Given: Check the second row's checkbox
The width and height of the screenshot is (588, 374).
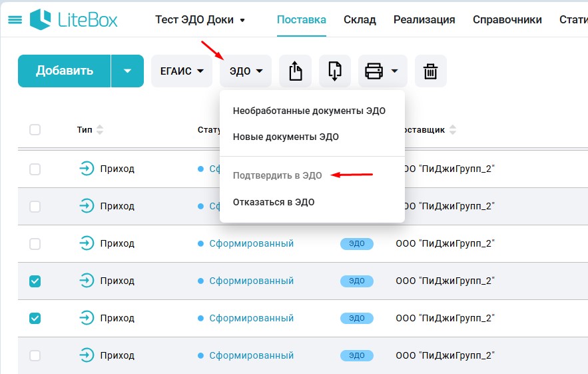Looking at the screenshot, I should click(35, 206).
